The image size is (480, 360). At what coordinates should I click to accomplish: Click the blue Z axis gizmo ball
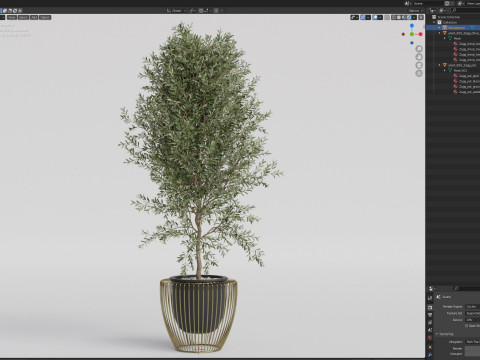point(412,25)
